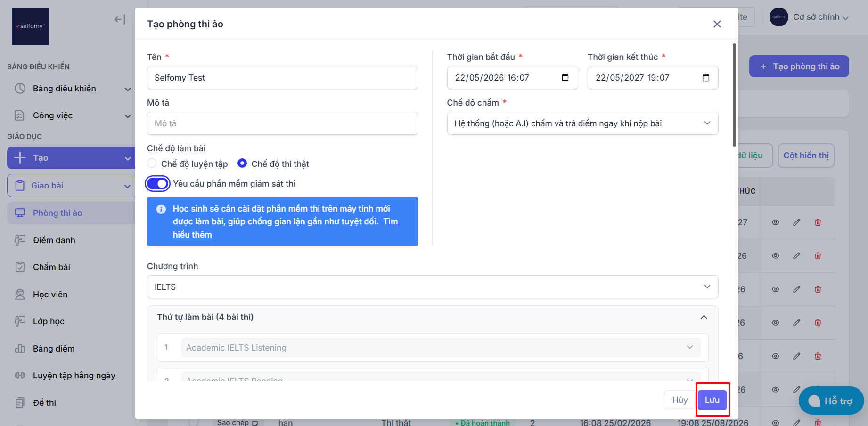868x426 pixels.
Task: Click the Tên input field
Action: point(282,78)
